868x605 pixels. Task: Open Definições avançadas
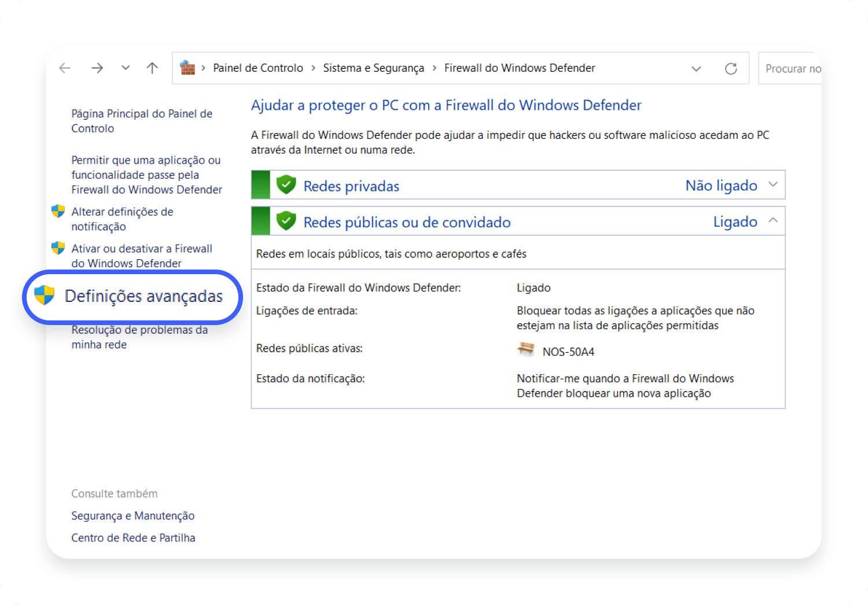[x=144, y=296]
